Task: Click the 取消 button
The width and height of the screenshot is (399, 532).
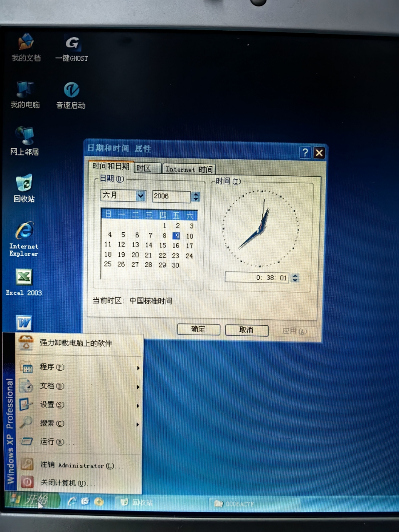Action: coord(246,329)
